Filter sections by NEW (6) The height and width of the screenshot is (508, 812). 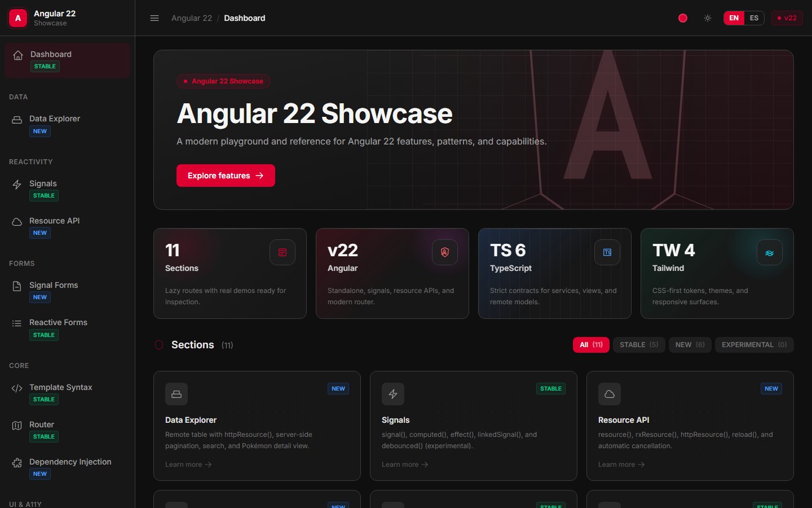click(690, 345)
